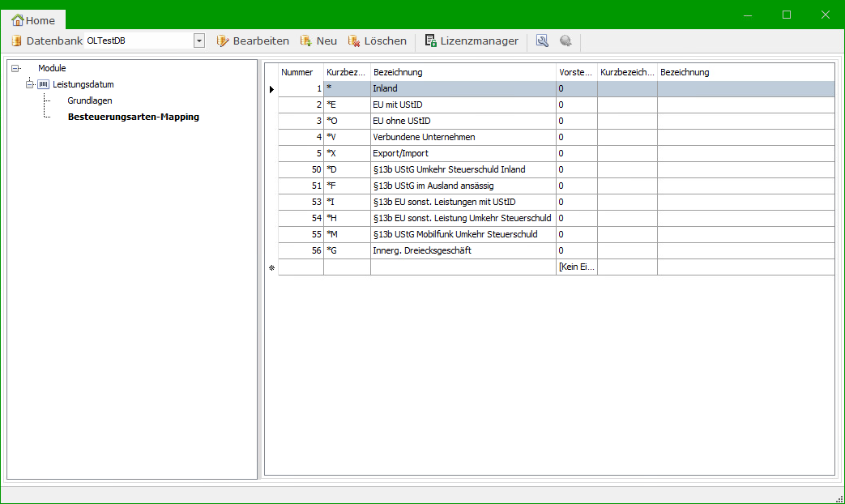Select '§13b EU sonst. Leistungen mit UStID'

click(x=463, y=202)
